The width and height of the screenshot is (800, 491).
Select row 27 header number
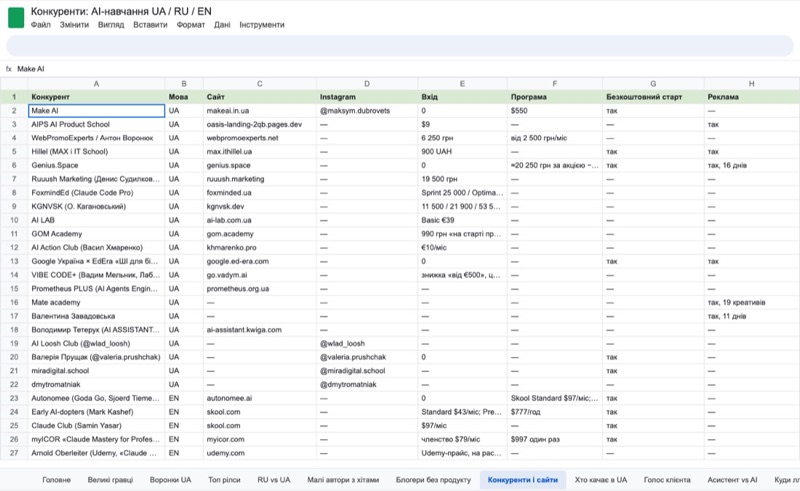point(14,453)
